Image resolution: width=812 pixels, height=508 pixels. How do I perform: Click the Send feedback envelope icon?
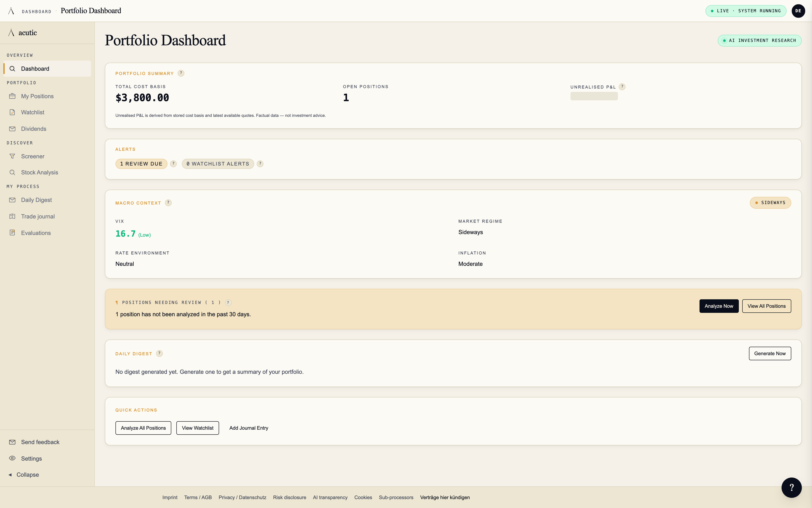pos(12,442)
